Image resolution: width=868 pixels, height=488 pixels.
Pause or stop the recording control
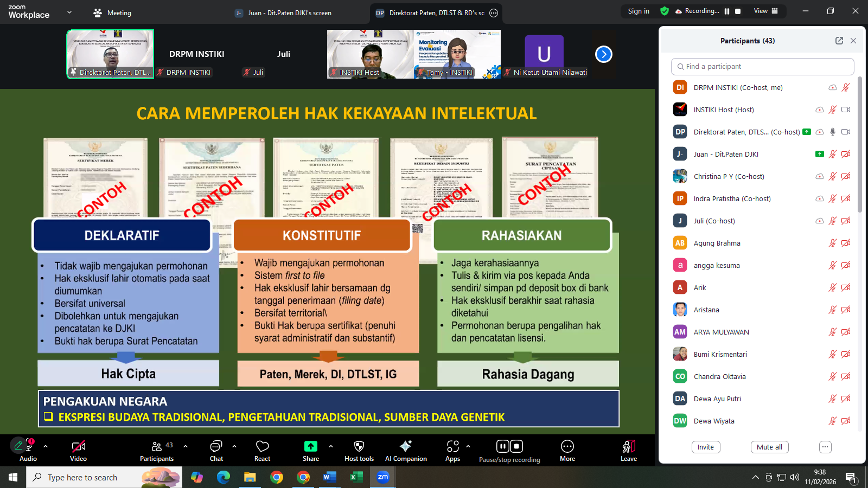pos(509,446)
